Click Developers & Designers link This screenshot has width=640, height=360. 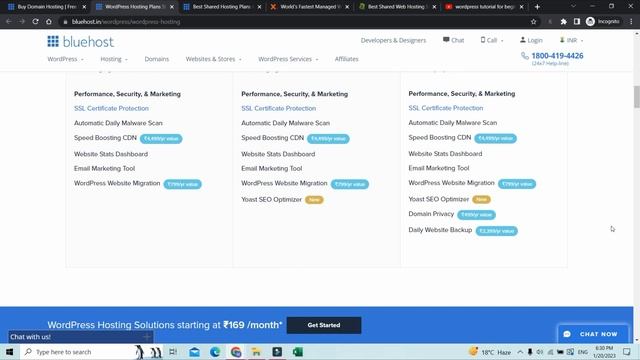(393, 40)
